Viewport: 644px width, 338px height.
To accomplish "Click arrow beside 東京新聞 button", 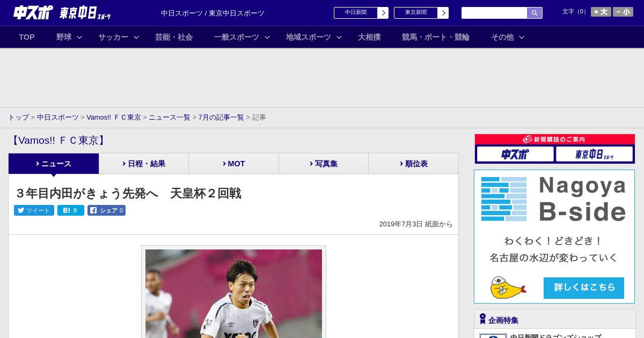I will [443, 13].
